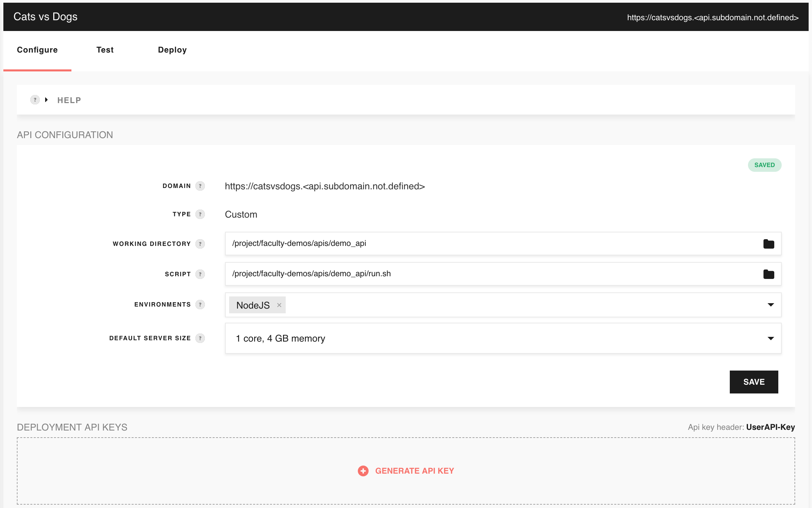Click the help icon next to Domain
This screenshot has width=812, height=508.
tap(200, 186)
